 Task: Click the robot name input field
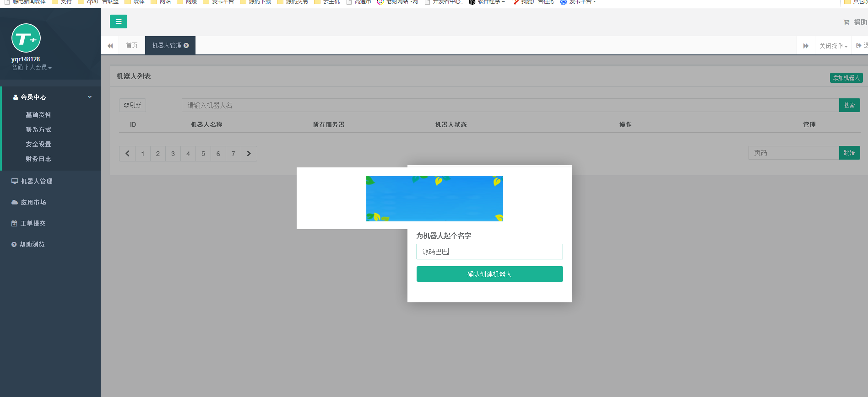(489, 252)
